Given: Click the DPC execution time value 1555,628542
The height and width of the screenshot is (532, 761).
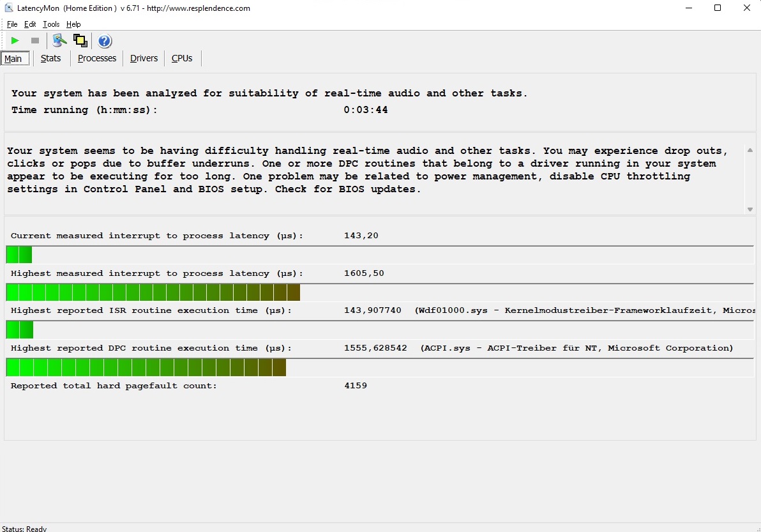Looking at the screenshot, I should [x=375, y=348].
